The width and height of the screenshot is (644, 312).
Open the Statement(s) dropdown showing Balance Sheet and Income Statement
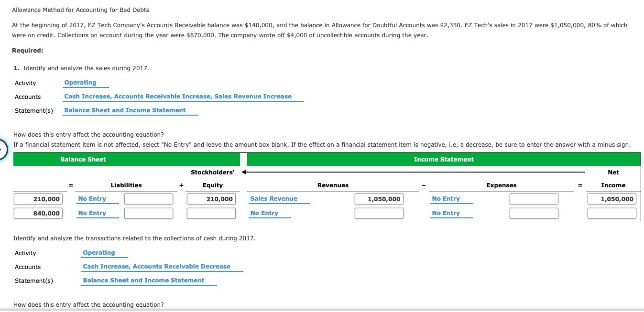click(x=124, y=110)
